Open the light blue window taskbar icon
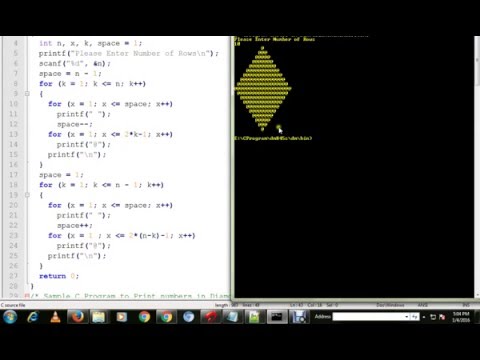The height and width of the screenshot is (360, 480). (x=232, y=317)
